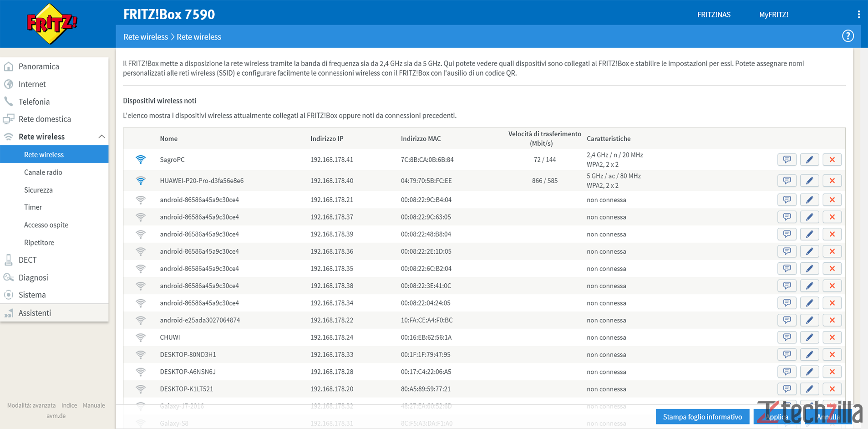868x429 pixels.
Task: Click Modalità: avanzata link
Action: click(31, 405)
